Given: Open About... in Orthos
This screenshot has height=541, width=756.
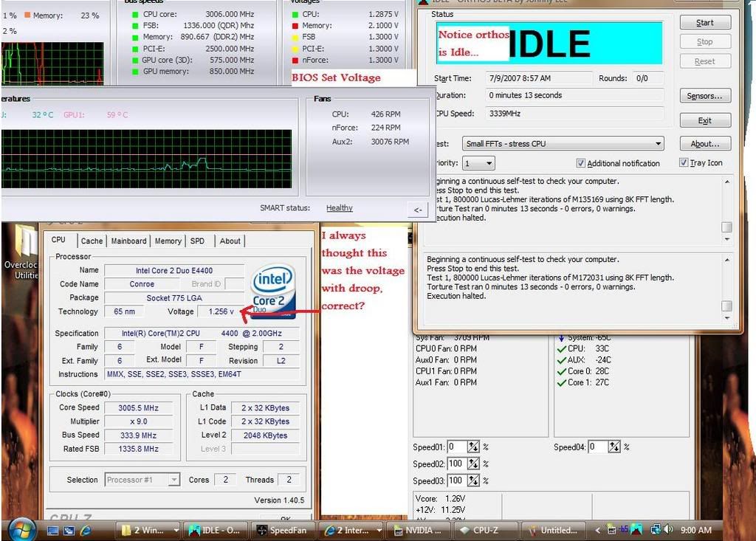Looking at the screenshot, I should [x=705, y=144].
